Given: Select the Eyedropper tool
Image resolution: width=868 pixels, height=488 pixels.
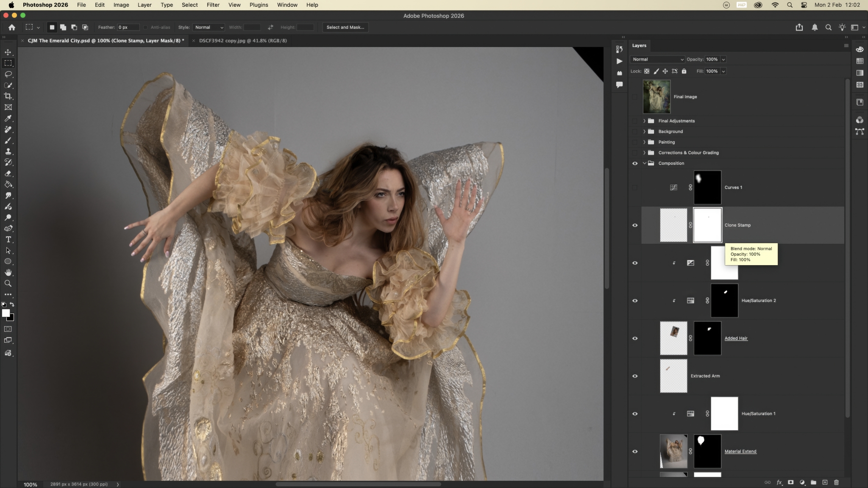Looking at the screenshot, I should pos(8,118).
